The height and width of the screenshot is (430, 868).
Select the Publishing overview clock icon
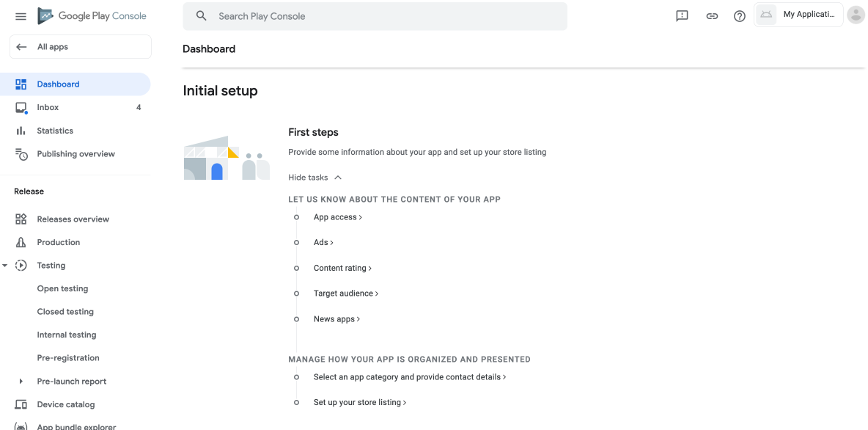(21, 154)
